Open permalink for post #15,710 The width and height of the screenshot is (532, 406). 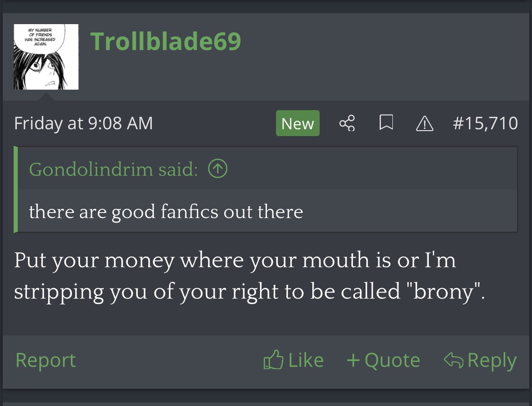(x=485, y=123)
